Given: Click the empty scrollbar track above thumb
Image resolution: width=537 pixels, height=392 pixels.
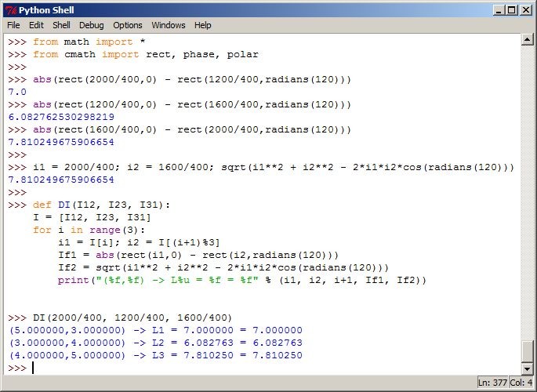Looking at the screenshot, I should (x=527, y=193).
